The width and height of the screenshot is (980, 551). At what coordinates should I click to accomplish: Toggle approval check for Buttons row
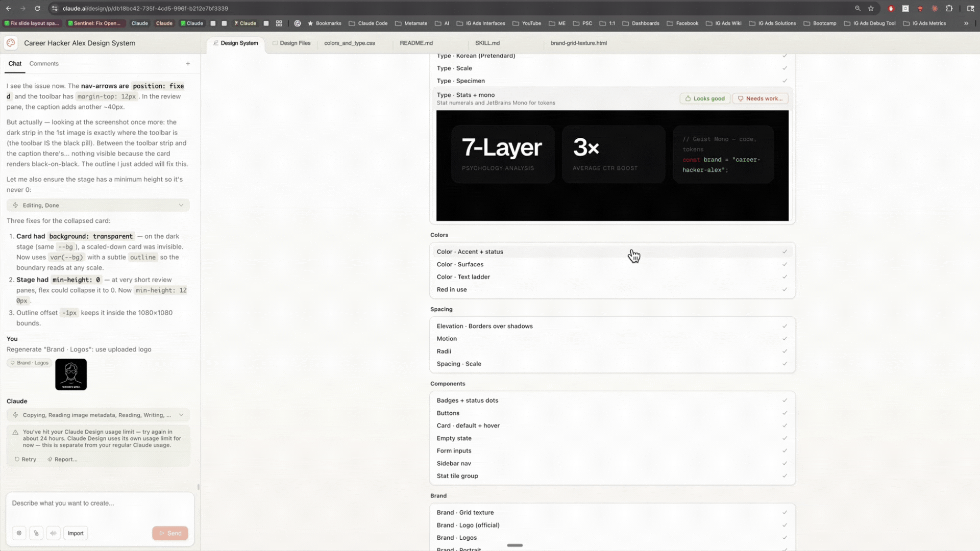(x=785, y=413)
